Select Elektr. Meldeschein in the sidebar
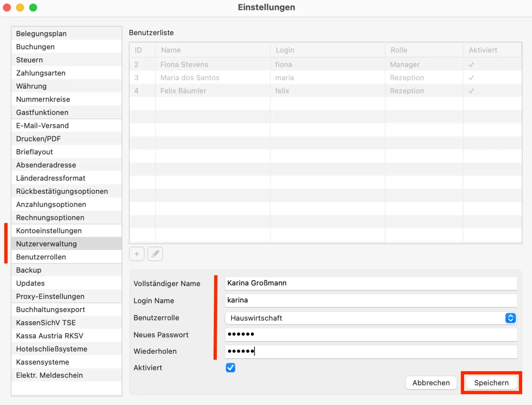This screenshot has height=405, width=532. 67,374
